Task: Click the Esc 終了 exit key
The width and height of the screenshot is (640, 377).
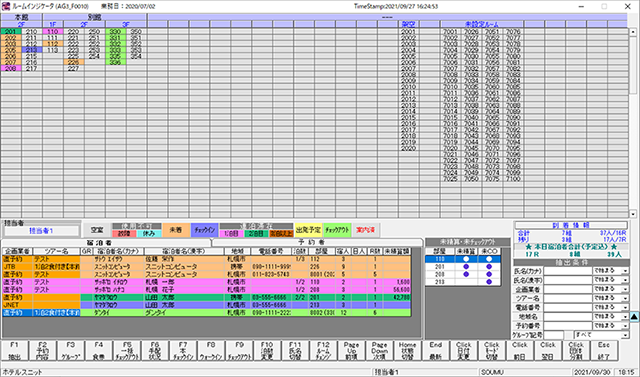Action: coord(604,351)
